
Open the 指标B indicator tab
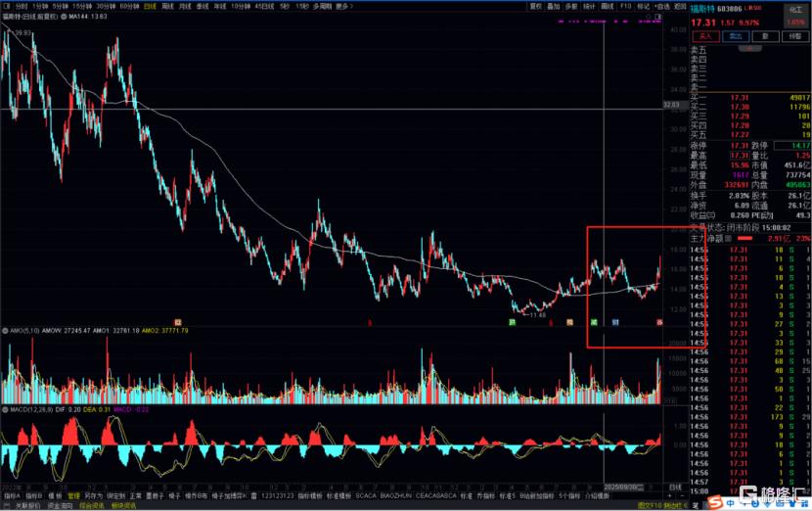pos(33,496)
